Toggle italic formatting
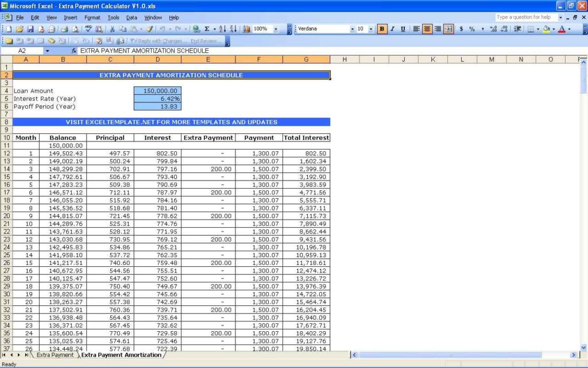588x368 pixels. [392, 28]
